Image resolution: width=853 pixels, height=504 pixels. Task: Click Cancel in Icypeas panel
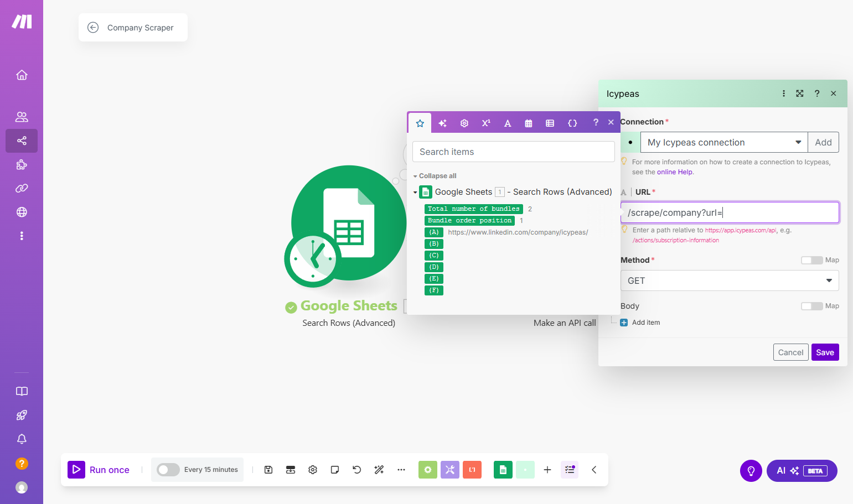[x=790, y=352]
